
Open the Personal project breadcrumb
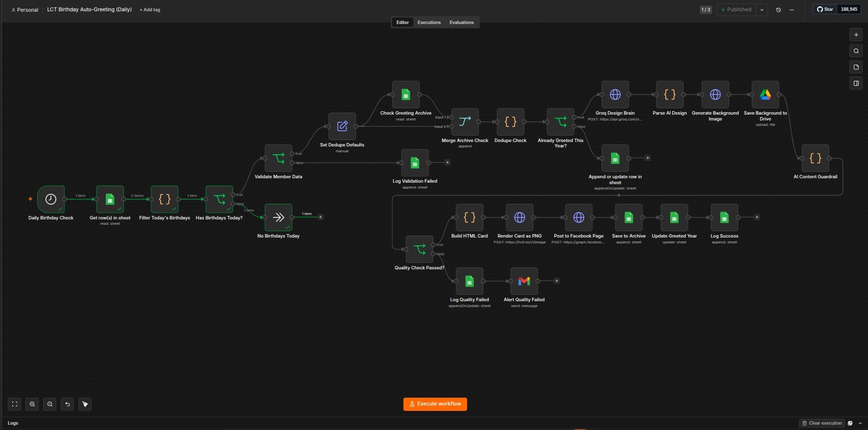tap(25, 10)
